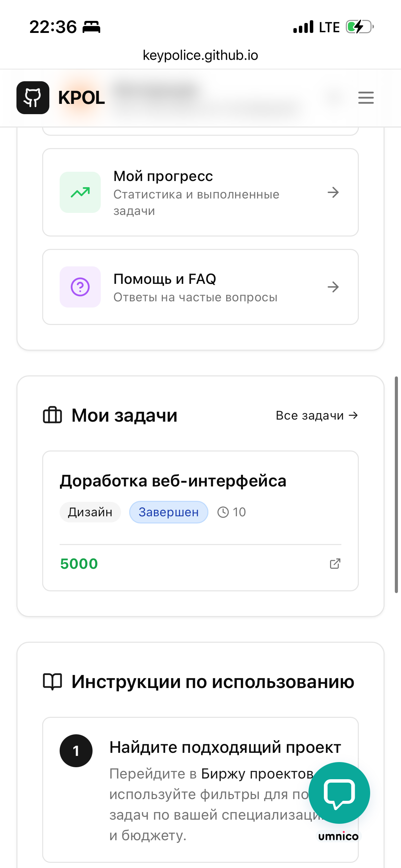
Task: Click the GitHub octocat logo in the header
Action: (33, 98)
